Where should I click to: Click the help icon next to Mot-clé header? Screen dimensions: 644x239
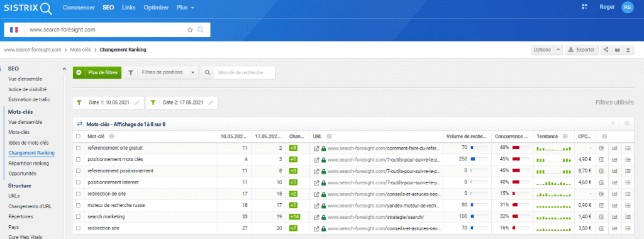coord(111,136)
